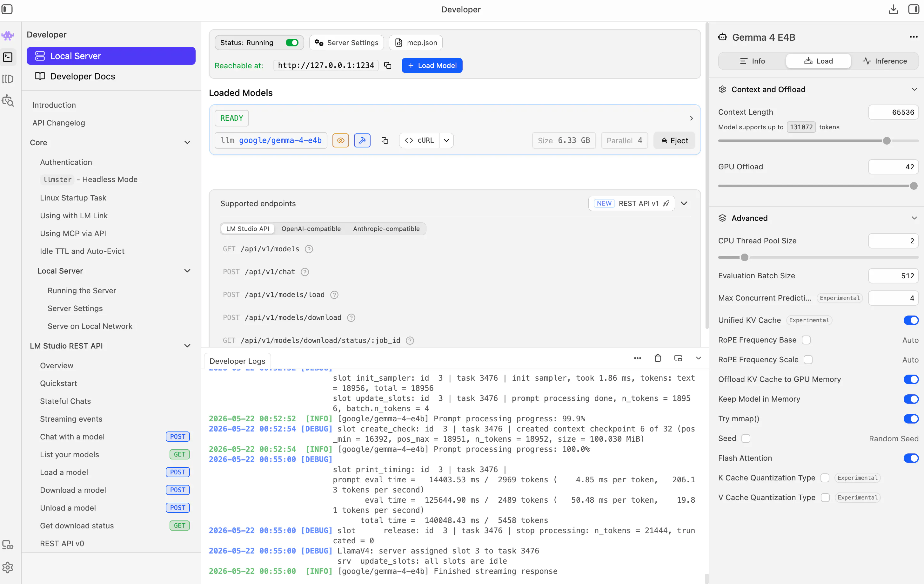Show help for POST /api/v1/chat endpoint
924x584 pixels.
click(x=305, y=272)
